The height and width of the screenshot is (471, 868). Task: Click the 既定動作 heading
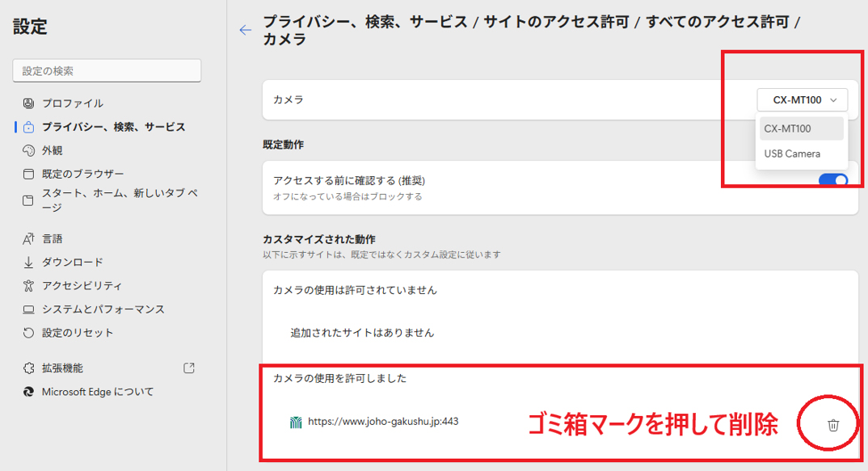(x=283, y=145)
